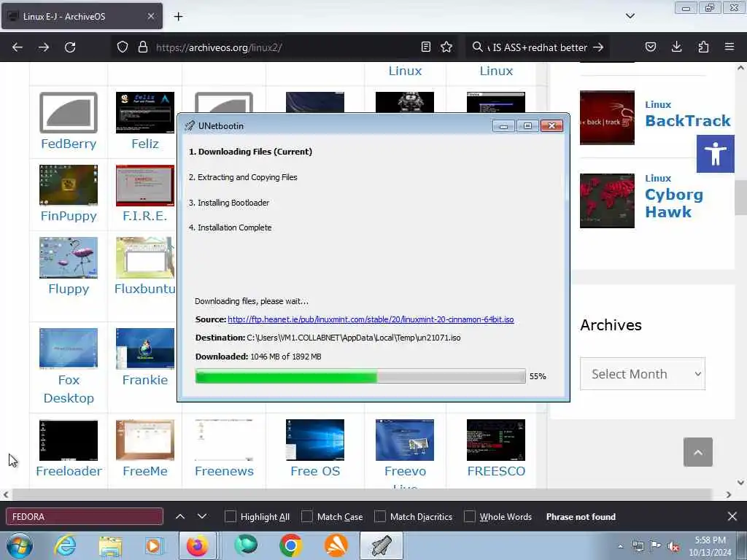This screenshot has height=560, width=747.
Task: Open the Fluxbuntu link
Action: (x=145, y=289)
